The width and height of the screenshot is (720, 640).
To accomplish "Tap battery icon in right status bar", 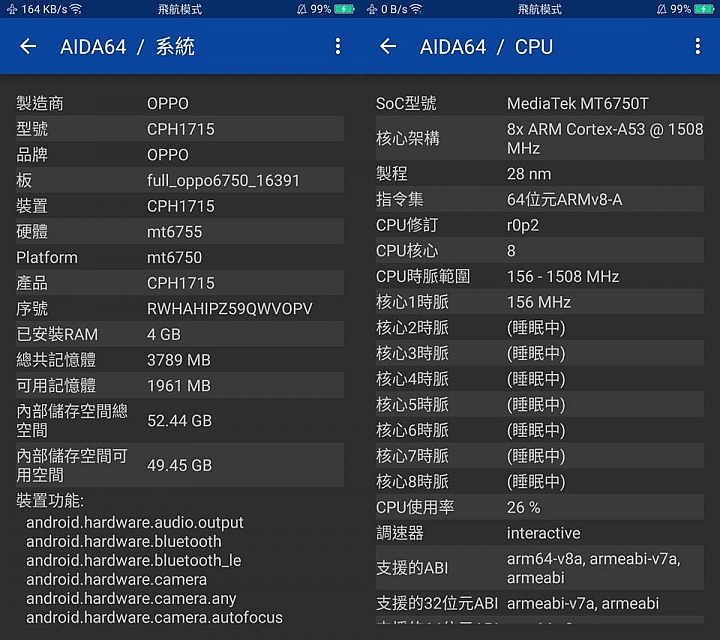I will click(x=704, y=9).
